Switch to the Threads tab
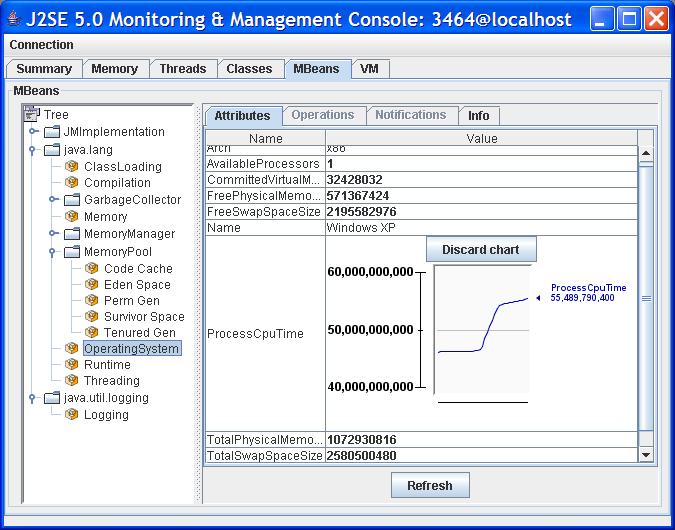The image size is (675, 530). 183,69
